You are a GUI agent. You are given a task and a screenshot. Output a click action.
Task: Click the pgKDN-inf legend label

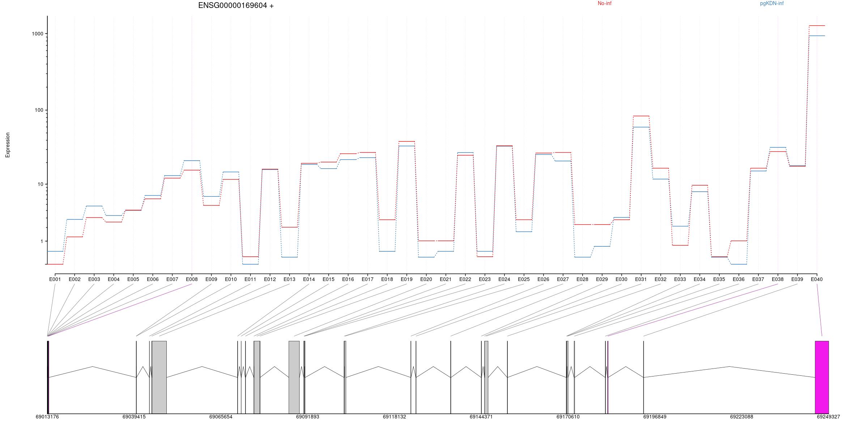pos(771,4)
